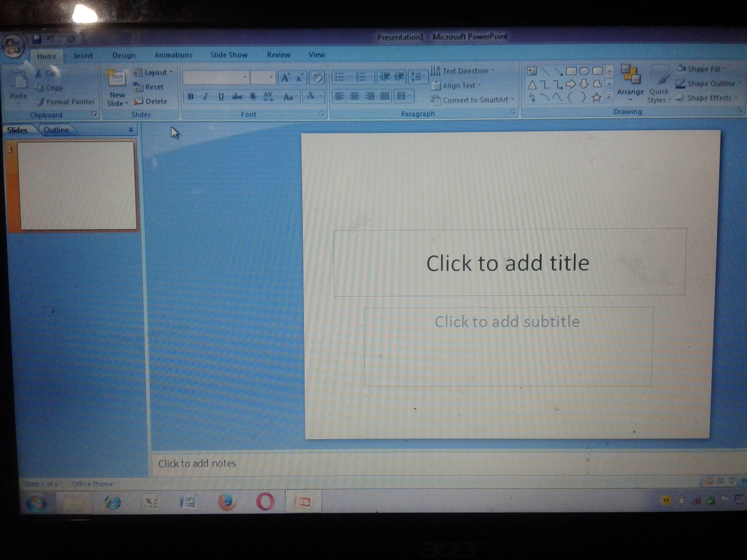Add a New Slide

pyautogui.click(x=117, y=88)
